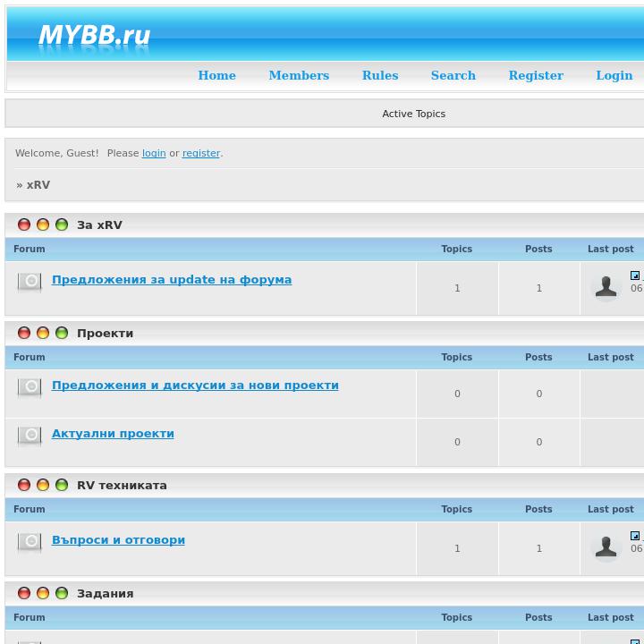This screenshot has width=644, height=644.
Task: Click the MYBB.ru logo
Action: pos(94,36)
